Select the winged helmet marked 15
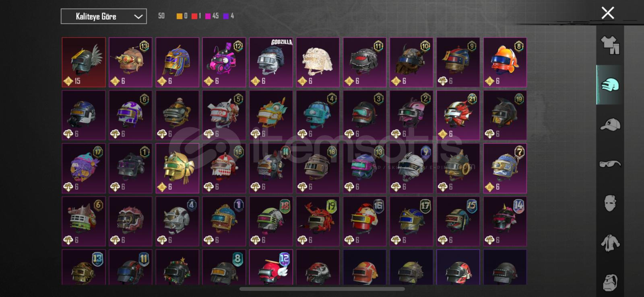 pos(84,62)
